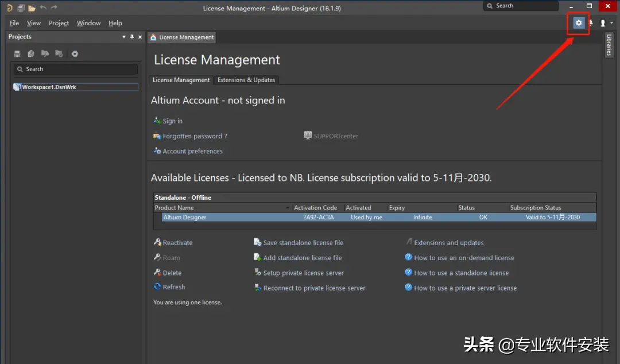Click the Altium logo icon in title bar
This screenshot has width=620, height=364.
coord(10,8)
